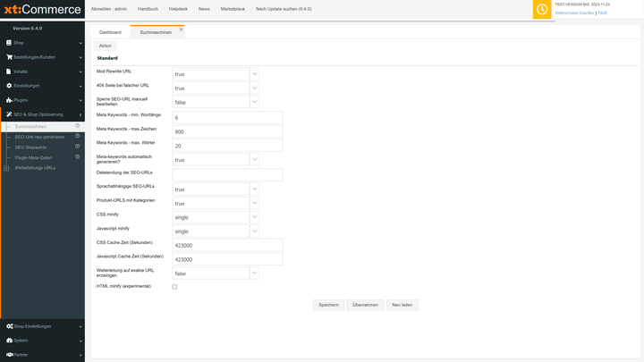Select Suchmaschinen in sidebar tree
Screen dimensions: 644x362
pyautogui.click(x=30, y=126)
